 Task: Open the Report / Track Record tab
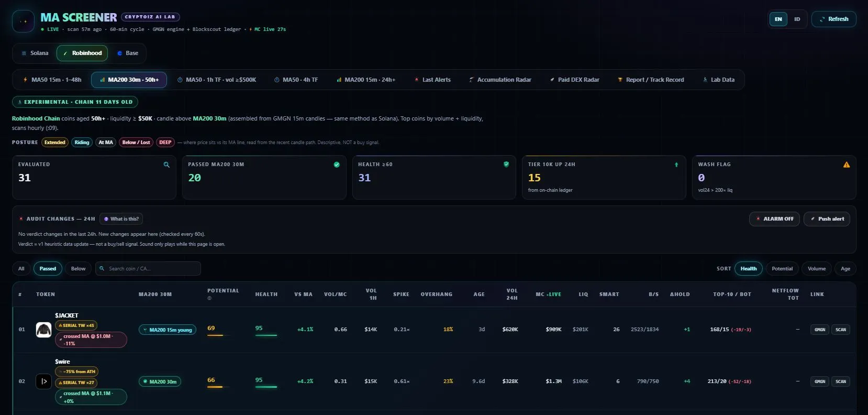pyautogui.click(x=651, y=80)
